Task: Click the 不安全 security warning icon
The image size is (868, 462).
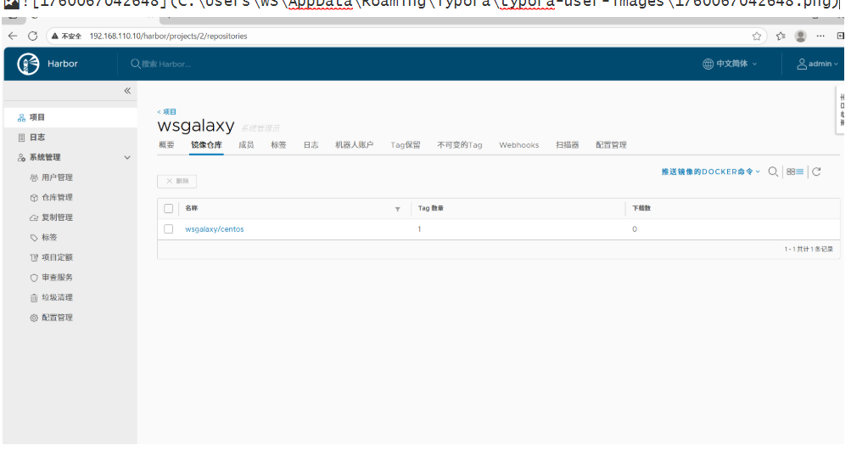Action: [x=55, y=36]
